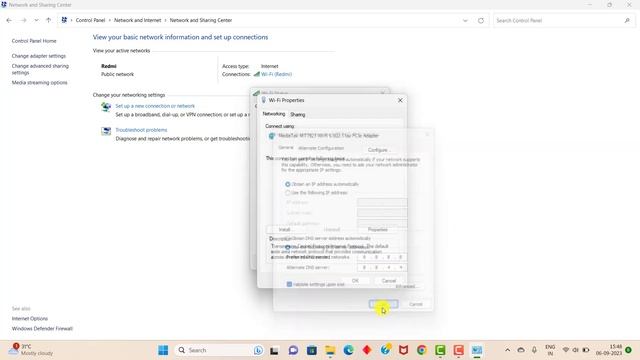Image resolution: width=640 pixels, height=360 pixels.
Task: Open the weather widget on taskbar
Action: click(x=31, y=350)
